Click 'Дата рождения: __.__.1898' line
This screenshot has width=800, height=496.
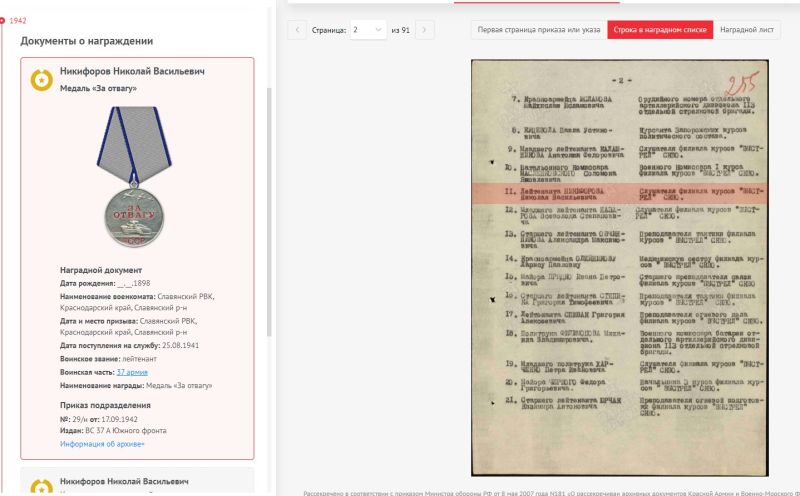105,283
